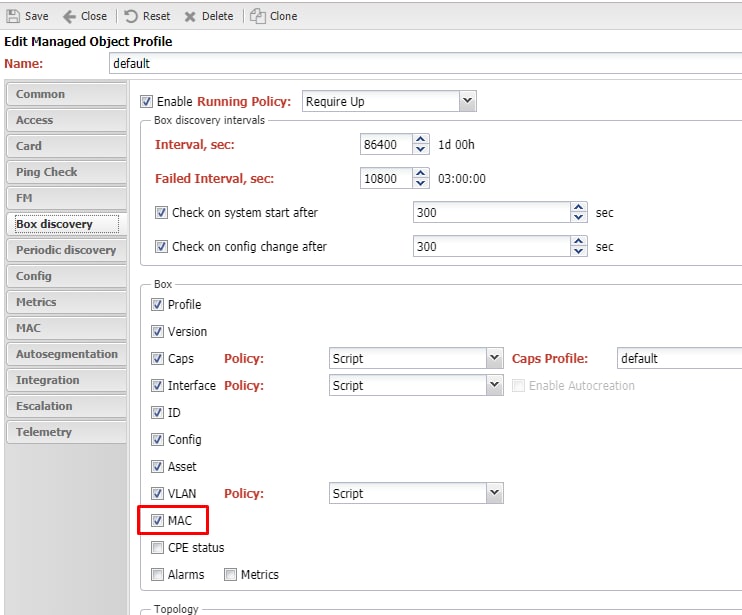Viewport: 742px width, 615px height.
Task: Increase the Failed Interval value with up arrow
Action: 420,173
